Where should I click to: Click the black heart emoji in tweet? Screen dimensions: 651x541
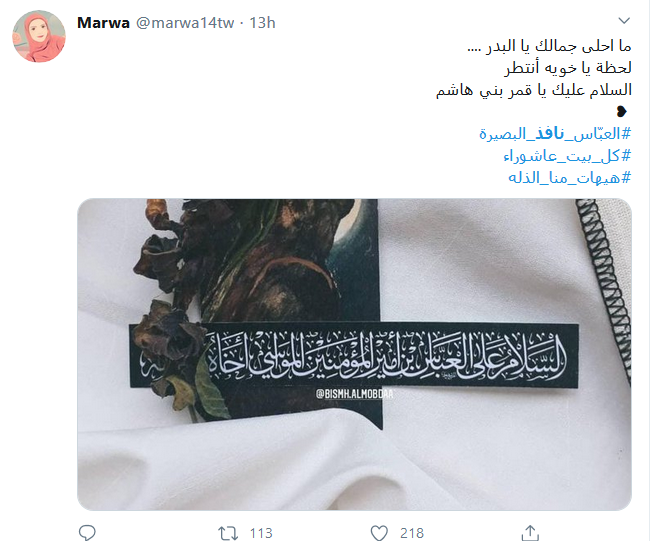622,111
